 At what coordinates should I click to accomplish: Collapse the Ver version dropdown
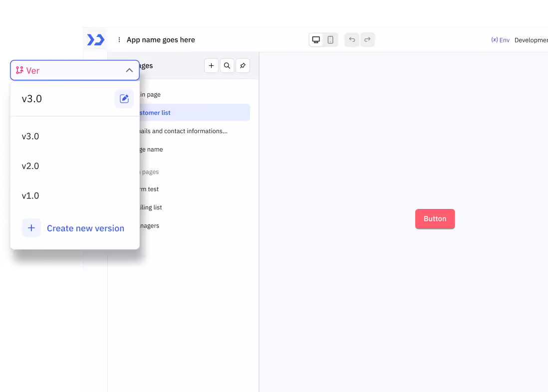[129, 71]
